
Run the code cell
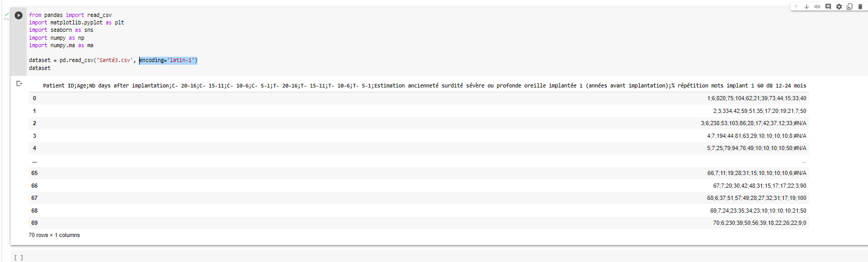[x=19, y=15]
